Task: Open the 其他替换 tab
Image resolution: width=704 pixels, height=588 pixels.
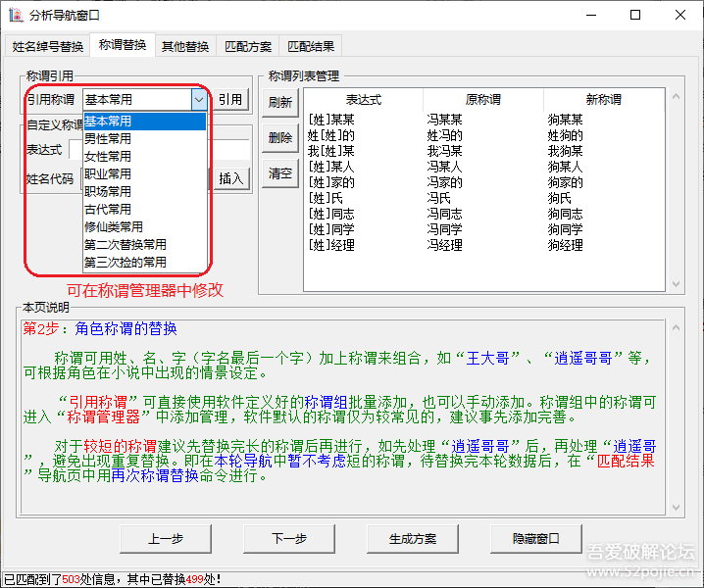Action: tap(185, 46)
